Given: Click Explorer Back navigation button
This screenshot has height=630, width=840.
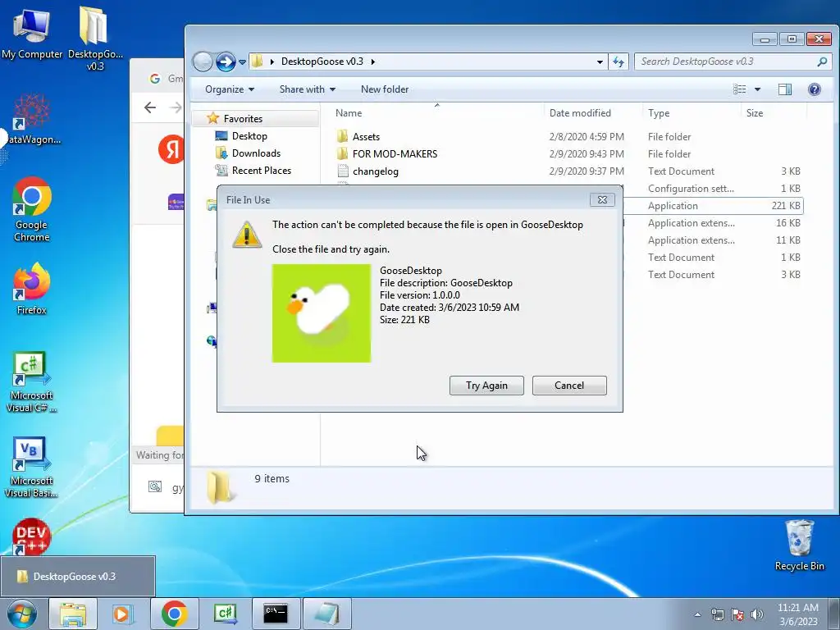Looking at the screenshot, I should 203,62.
